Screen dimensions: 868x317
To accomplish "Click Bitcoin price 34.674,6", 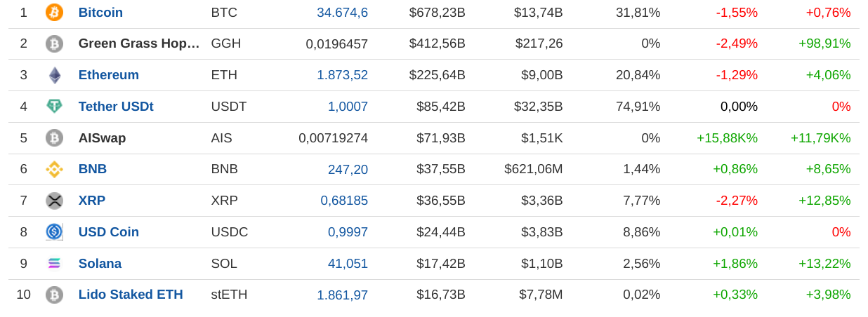I will click(342, 13).
